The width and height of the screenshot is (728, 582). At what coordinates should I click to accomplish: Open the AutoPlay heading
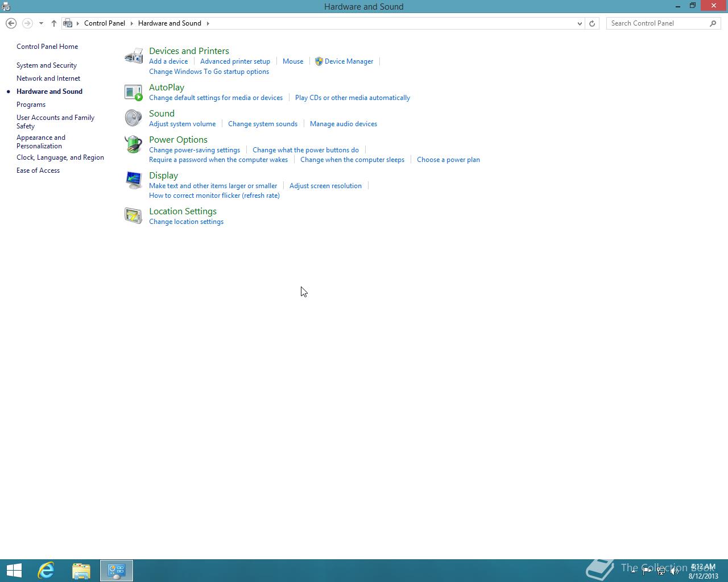pos(167,88)
